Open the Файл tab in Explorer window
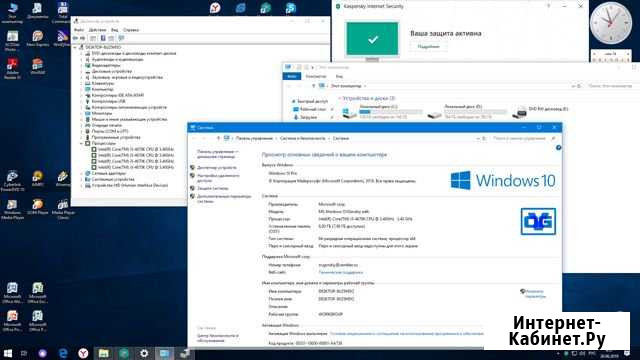The height and width of the screenshot is (360, 640). (x=291, y=76)
